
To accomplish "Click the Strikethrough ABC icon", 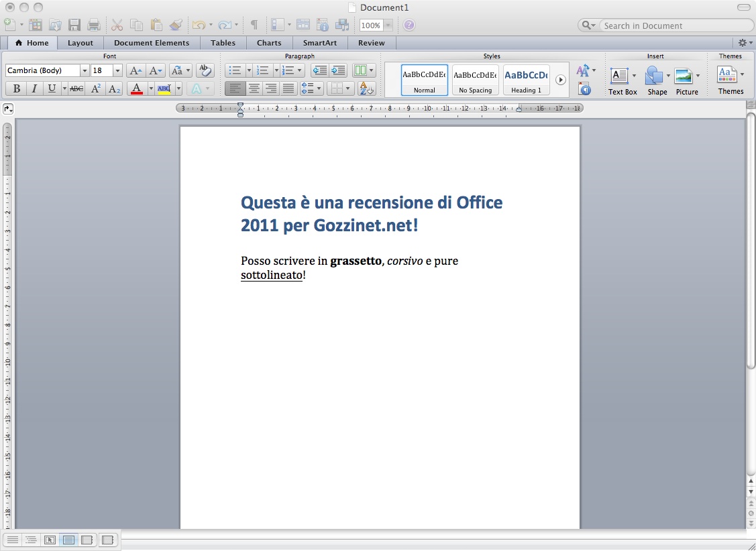I will click(x=76, y=88).
